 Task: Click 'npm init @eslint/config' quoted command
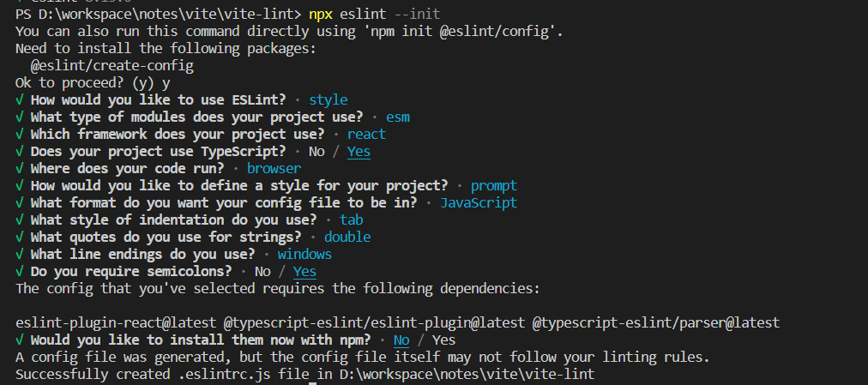pyautogui.click(x=460, y=32)
